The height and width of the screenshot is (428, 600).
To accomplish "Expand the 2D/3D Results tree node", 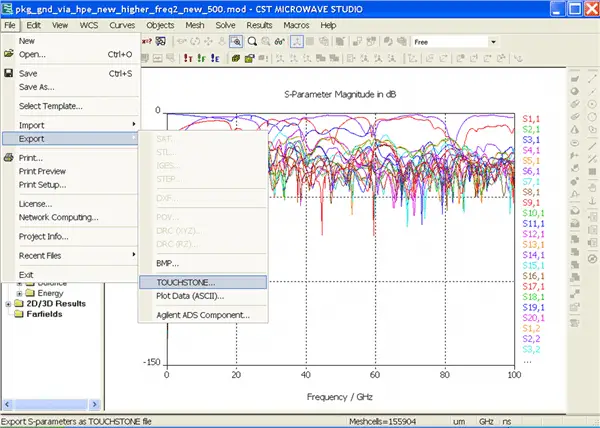I will (8, 304).
